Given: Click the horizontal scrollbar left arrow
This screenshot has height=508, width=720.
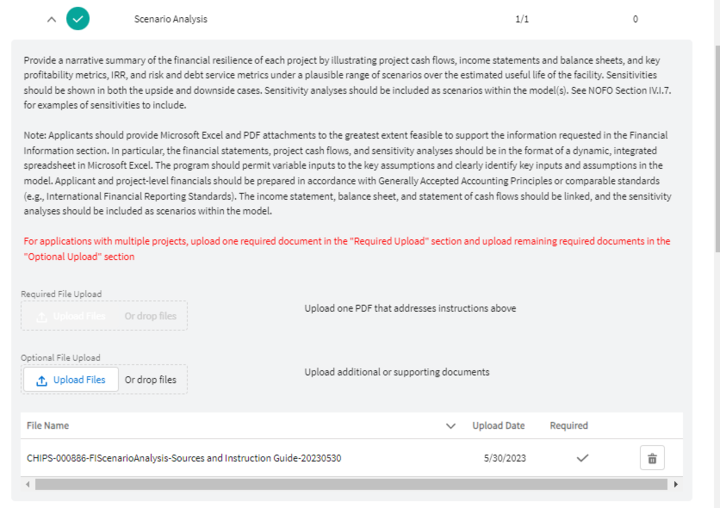Looking at the screenshot, I should point(27,484).
